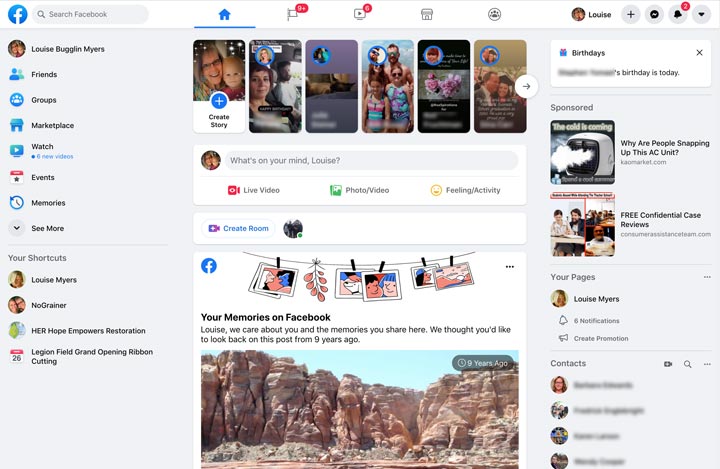The height and width of the screenshot is (469, 720).
Task: Open the NoGrainer shortcut
Action: pyautogui.click(x=38, y=305)
